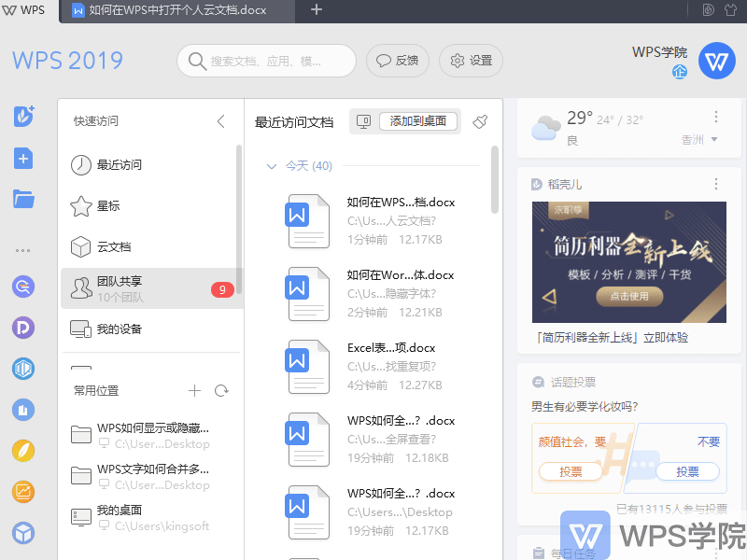Click the blue WPS avatar icon
The width and height of the screenshot is (747, 560).
[716, 61]
